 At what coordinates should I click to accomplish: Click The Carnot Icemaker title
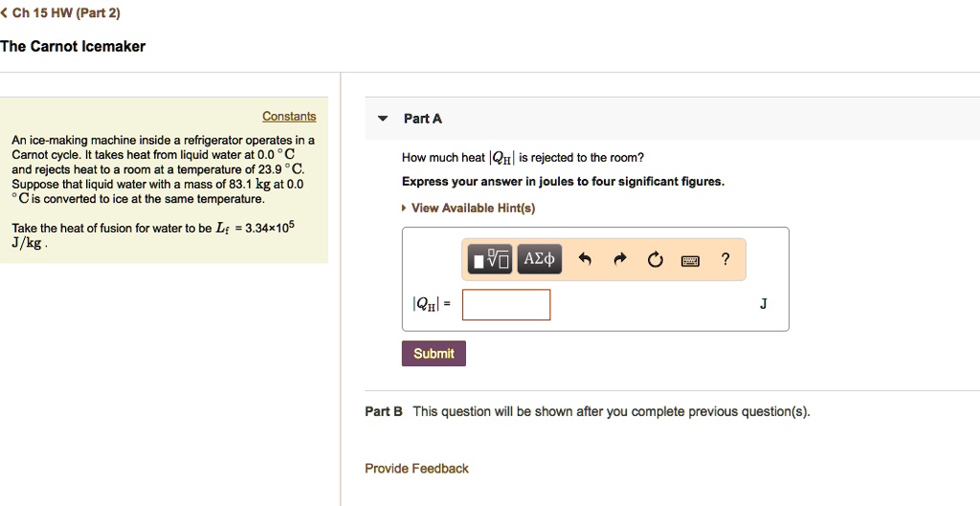click(73, 47)
